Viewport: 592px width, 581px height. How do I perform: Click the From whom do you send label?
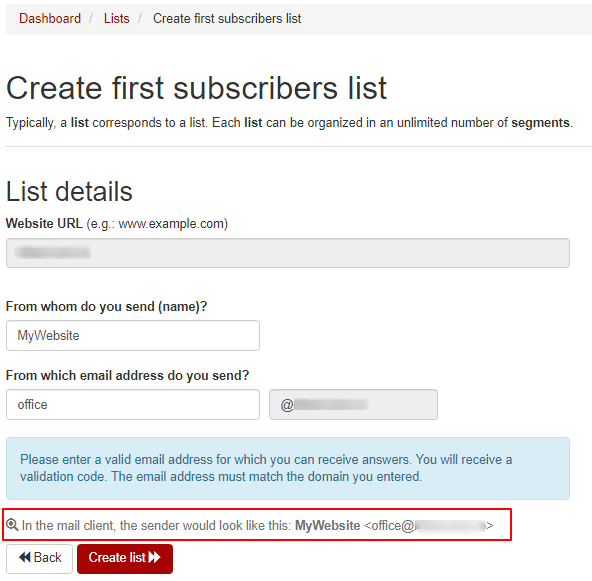tap(106, 307)
